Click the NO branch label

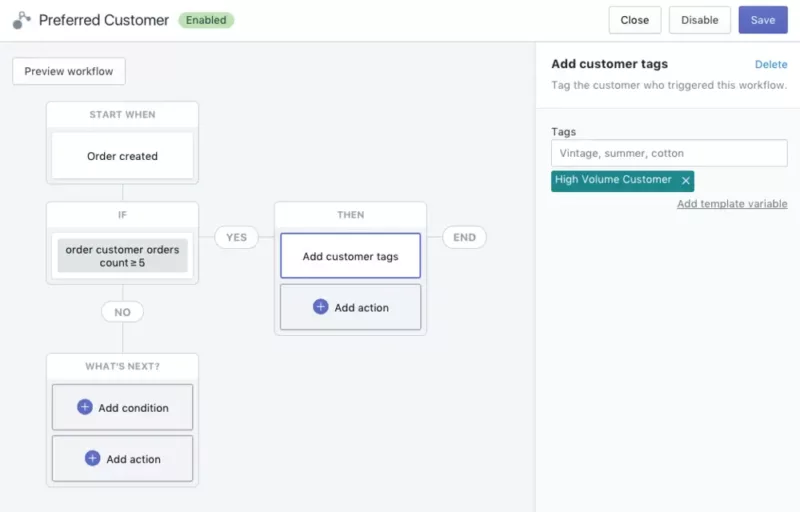(122, 312)
